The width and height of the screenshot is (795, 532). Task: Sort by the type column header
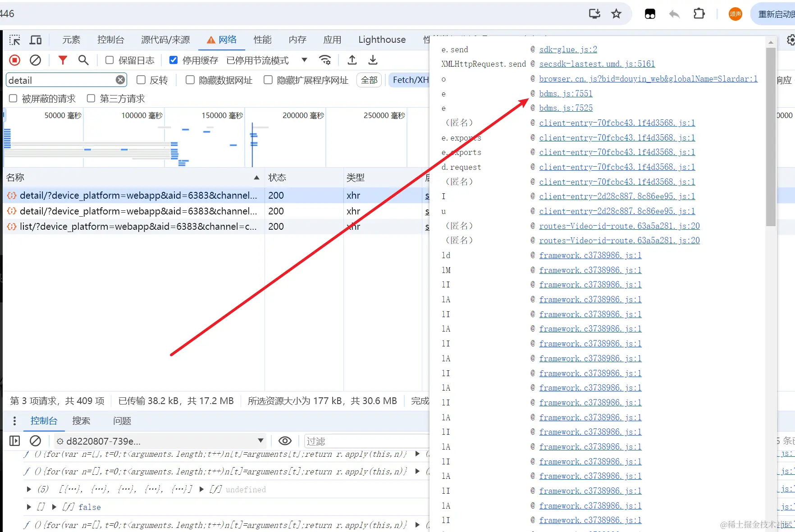tap(383, 177)
